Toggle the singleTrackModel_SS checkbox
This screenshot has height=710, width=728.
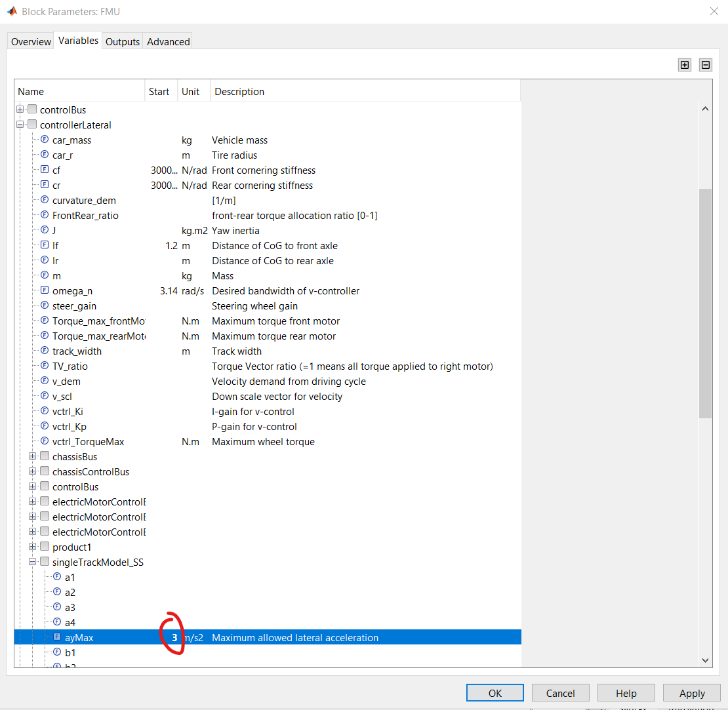(x=44, y=562)
